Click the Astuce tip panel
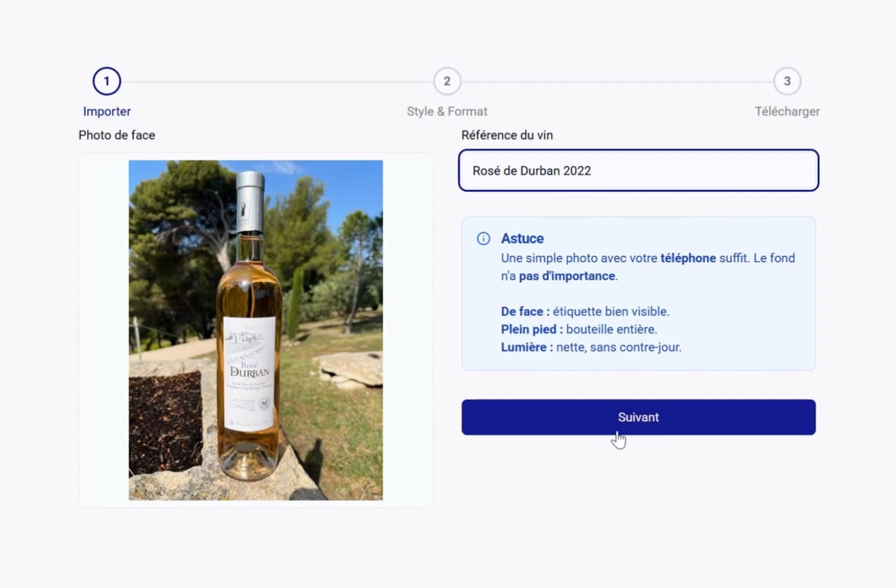 point(638,293)
